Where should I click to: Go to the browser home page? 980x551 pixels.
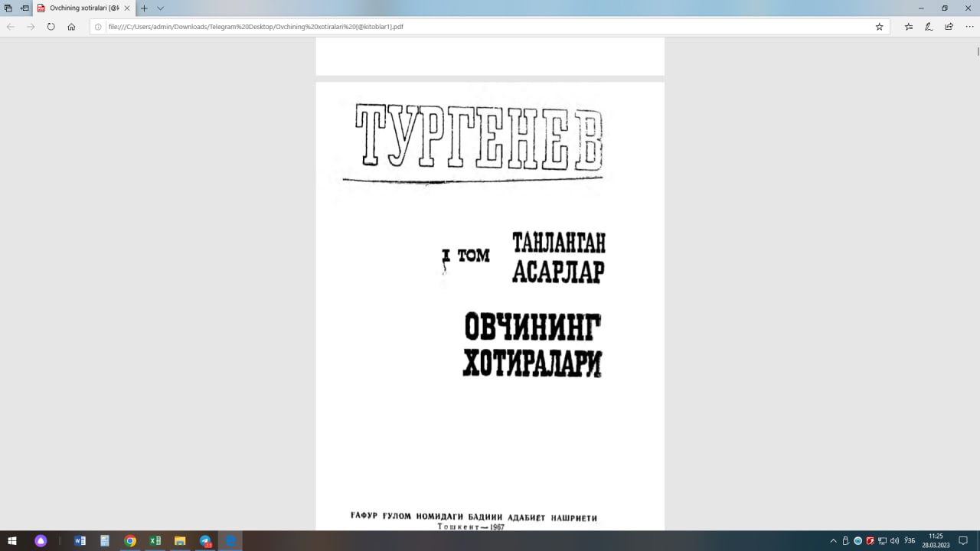pyautogui.click(x=72, y=26)
